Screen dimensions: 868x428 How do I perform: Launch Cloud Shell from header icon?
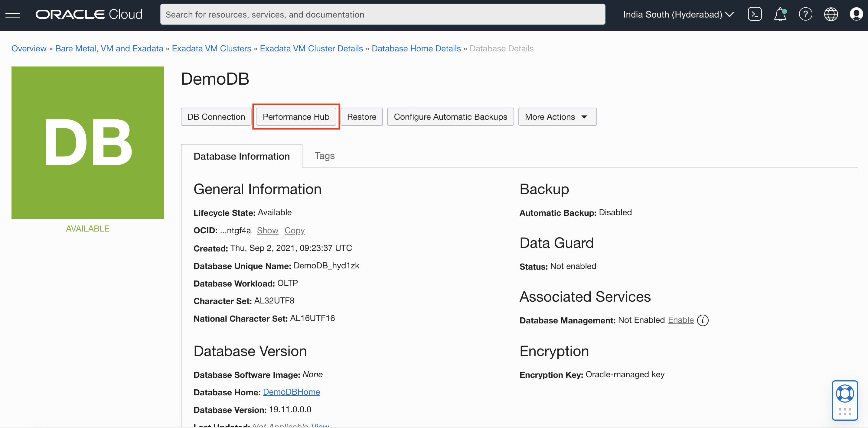755,14
